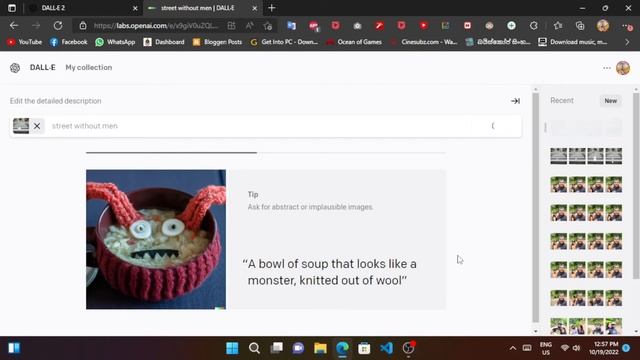Open the Windows Start menu

232,348
